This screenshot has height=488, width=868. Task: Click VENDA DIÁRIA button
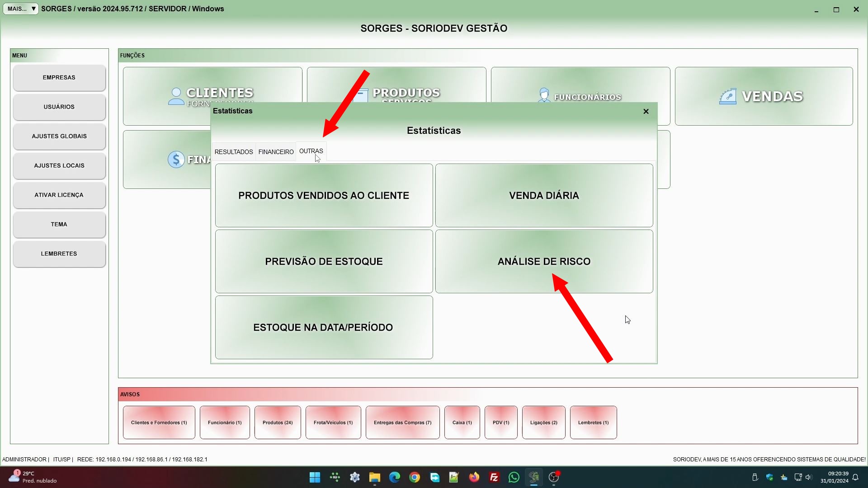(544, 195)
